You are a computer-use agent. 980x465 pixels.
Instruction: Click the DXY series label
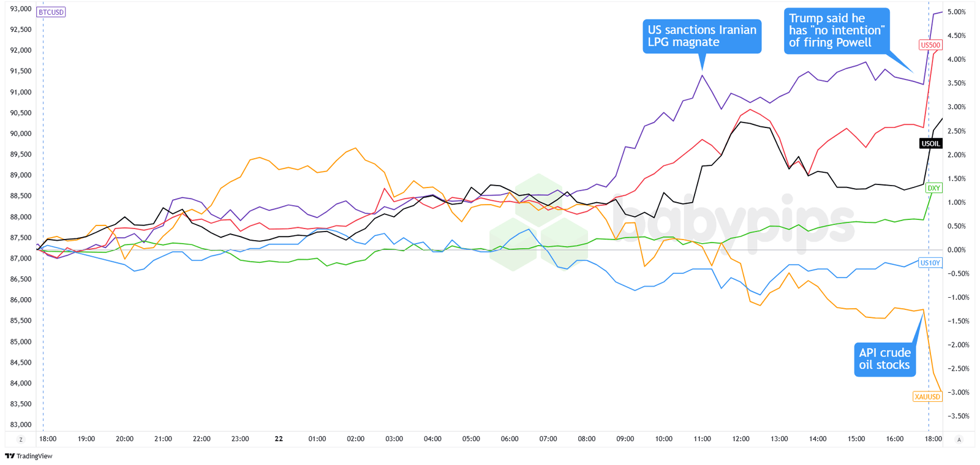tap(933, 188)
